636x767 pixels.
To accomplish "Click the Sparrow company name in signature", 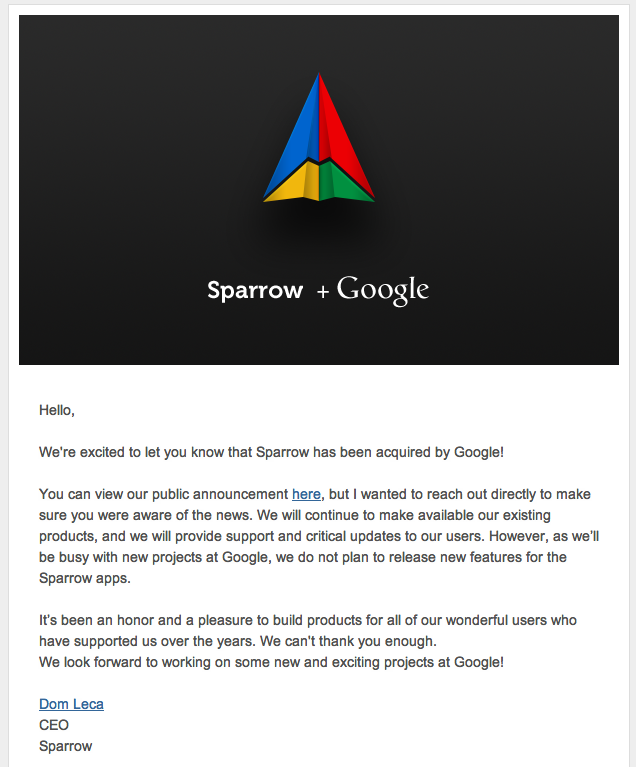I will [65, 745].
